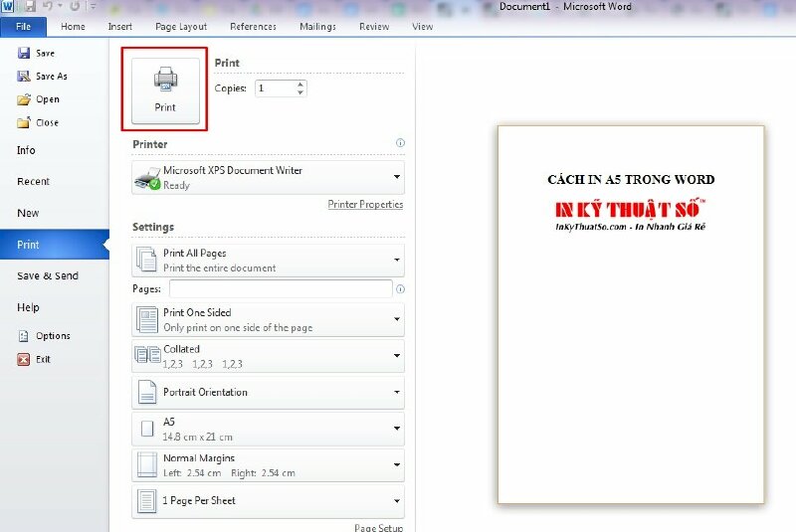Click the Undo icon in title bar
The image size is (796, 532).
(x=48, y=7)
